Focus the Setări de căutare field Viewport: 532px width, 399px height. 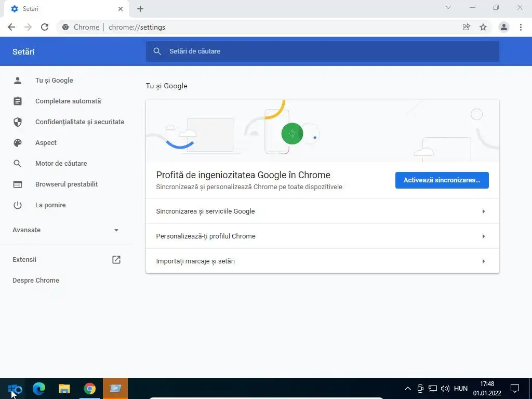[322, 51]
